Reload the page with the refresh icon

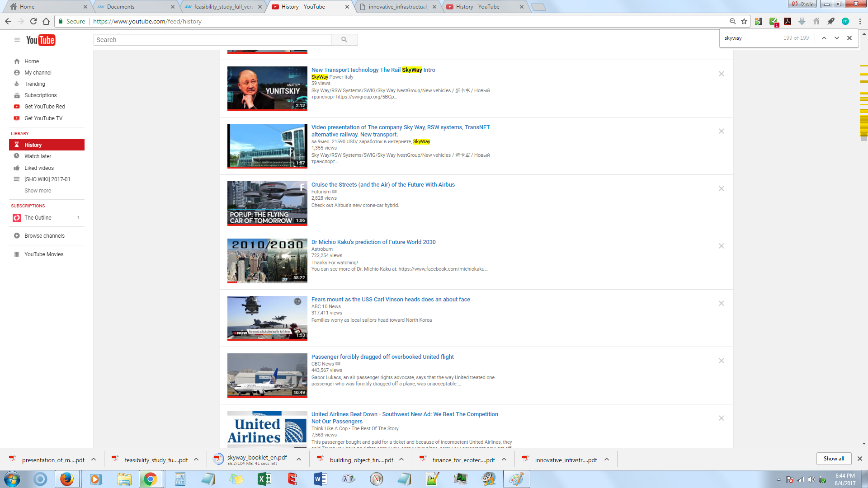(x=33, y=21)
